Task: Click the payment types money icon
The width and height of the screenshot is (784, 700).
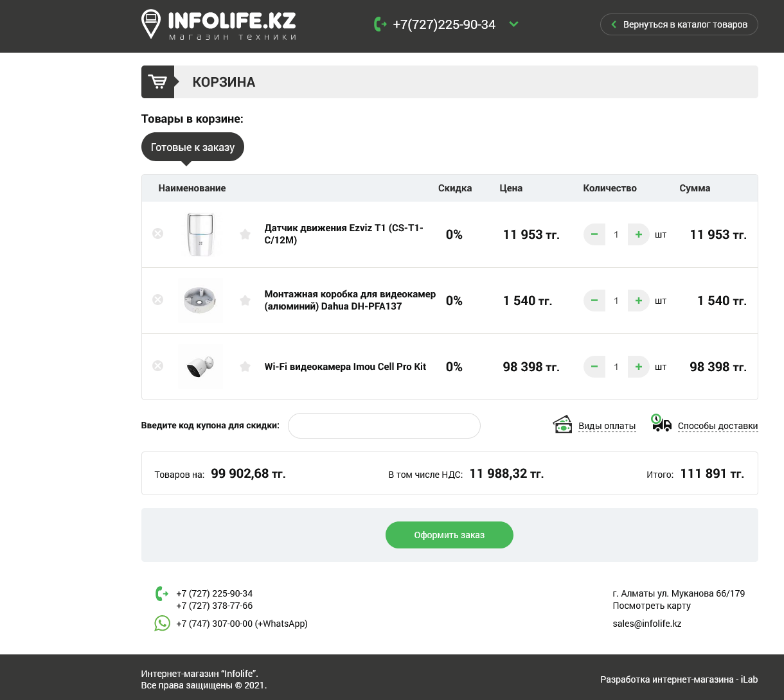Action: (x=562, y=424)
